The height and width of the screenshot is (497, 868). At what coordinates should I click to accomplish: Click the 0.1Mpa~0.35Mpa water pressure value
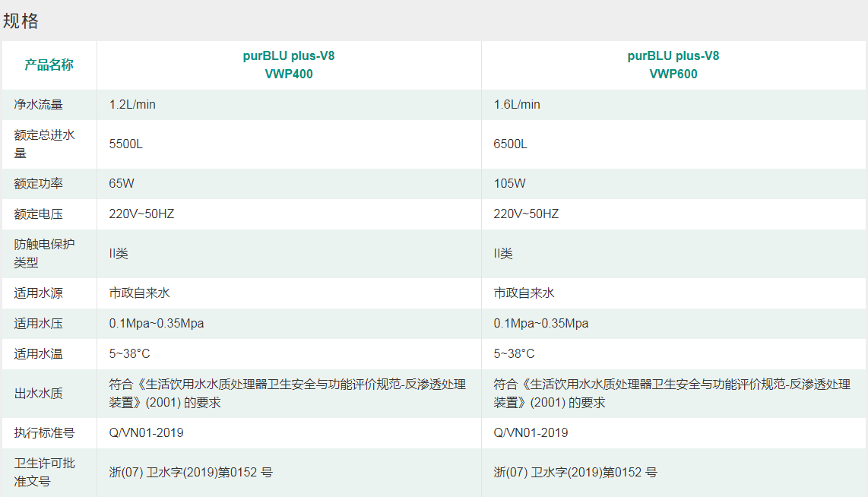click(x=157, y=323)
